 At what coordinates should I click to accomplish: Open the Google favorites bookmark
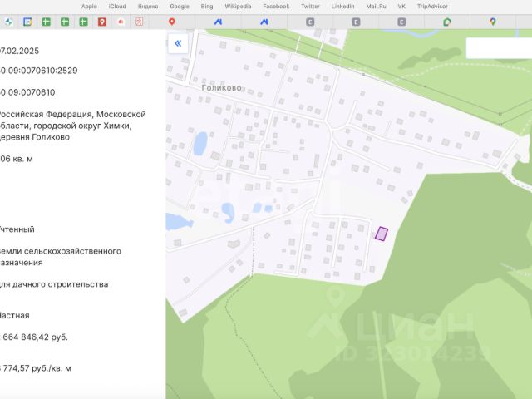tap(180, 7)
